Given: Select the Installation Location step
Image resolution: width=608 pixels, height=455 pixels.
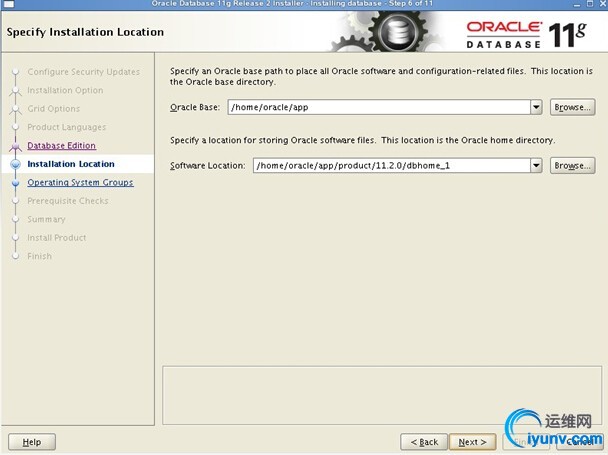Looking at the screenshot, I should point(71,164).
